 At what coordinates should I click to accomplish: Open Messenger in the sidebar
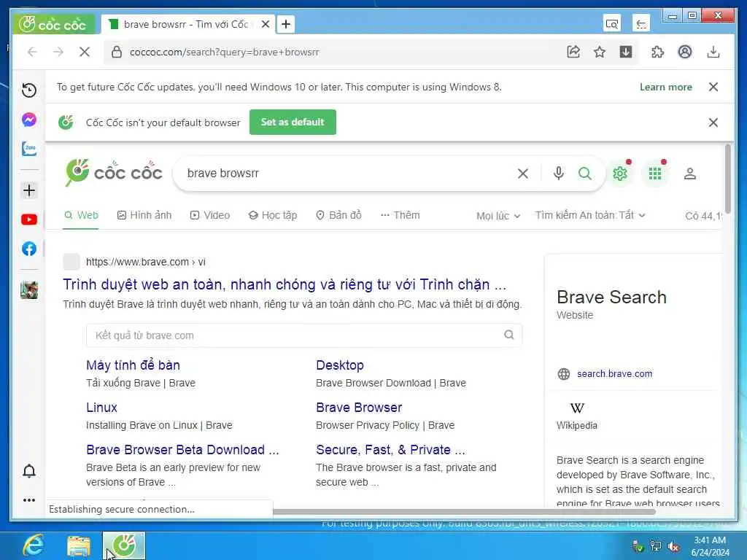29,120
